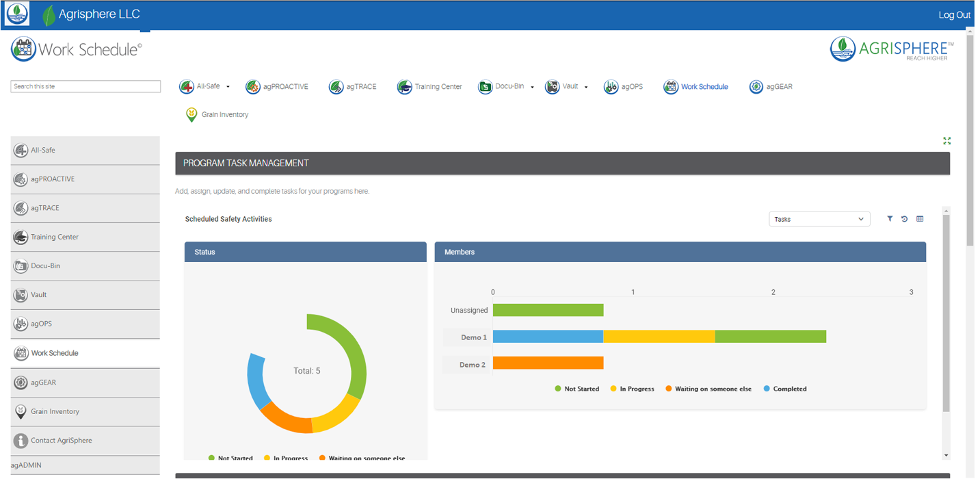Open Training Center in the left sidebar
The width and height of the screenshot is (980, 479).
(85, 237)
